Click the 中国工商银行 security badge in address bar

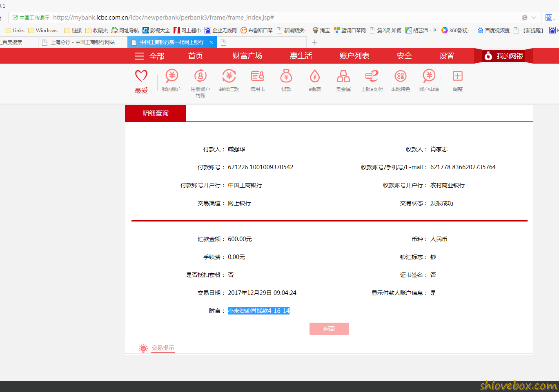click(x=31, y=18)
